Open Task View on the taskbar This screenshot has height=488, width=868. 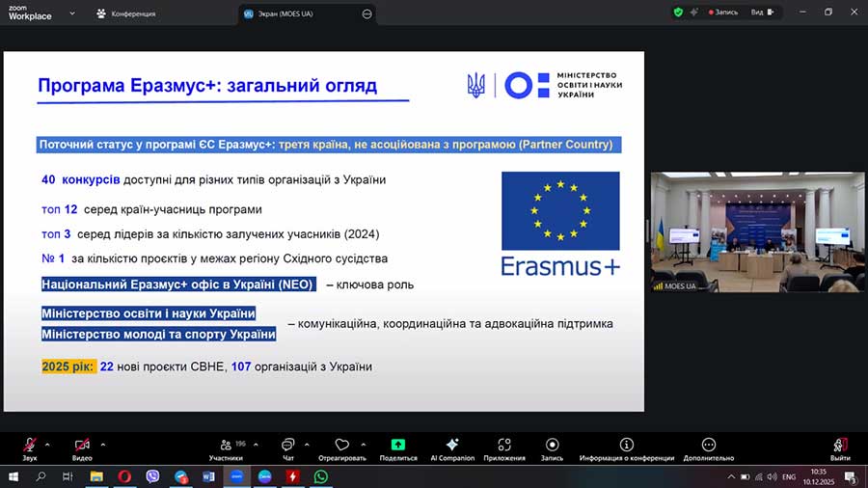tap(68, 476)
